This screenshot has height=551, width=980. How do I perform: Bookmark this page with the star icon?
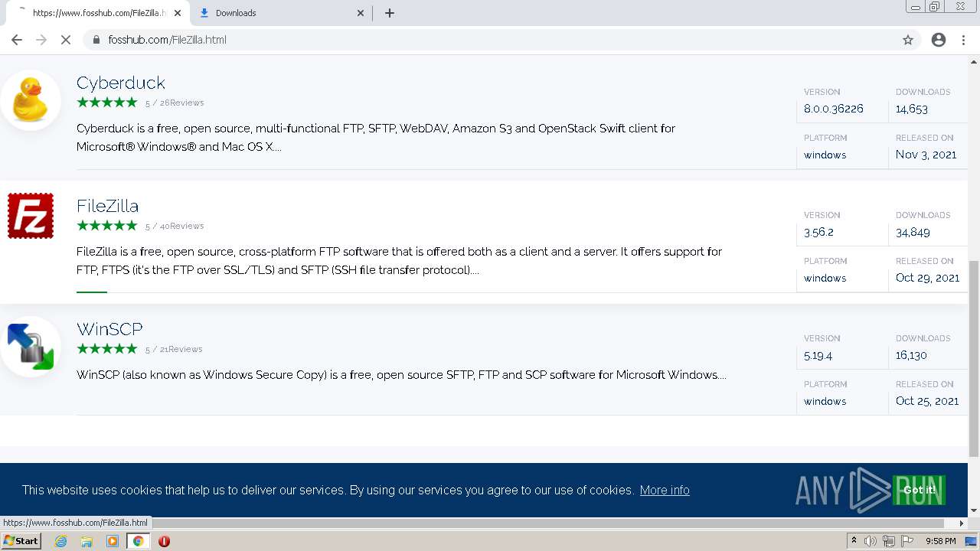pyautogui.click(x=908, y=40)
